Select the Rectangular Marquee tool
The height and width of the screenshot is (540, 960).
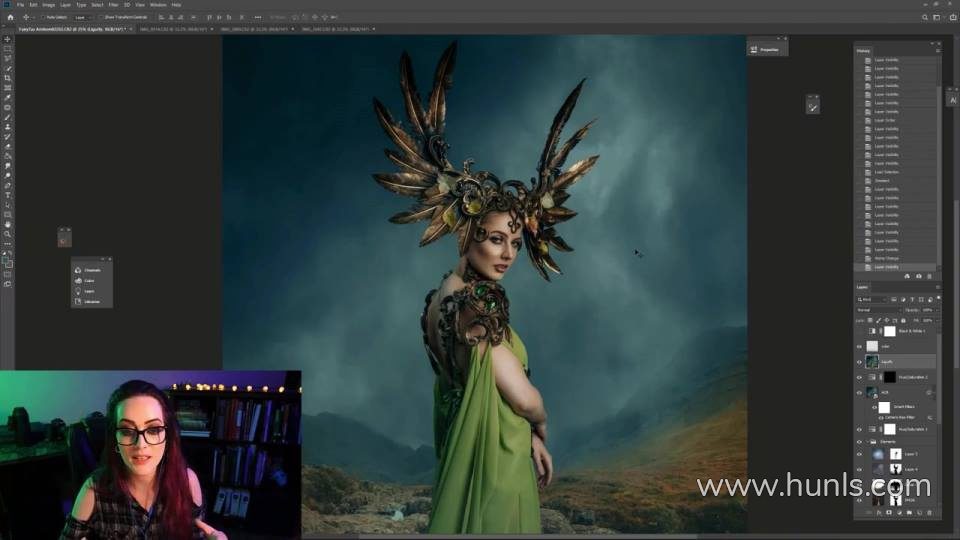(x=7, y=49)
